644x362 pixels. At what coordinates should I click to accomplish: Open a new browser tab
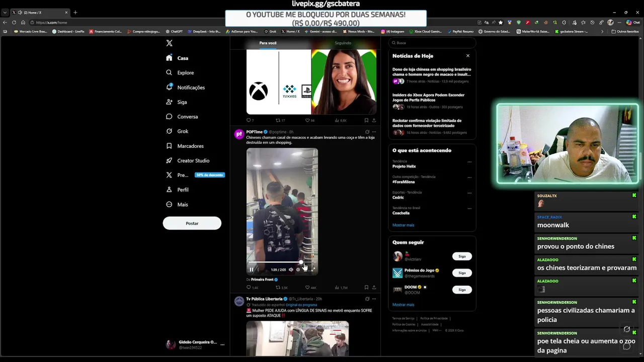[x=75, y=12]
